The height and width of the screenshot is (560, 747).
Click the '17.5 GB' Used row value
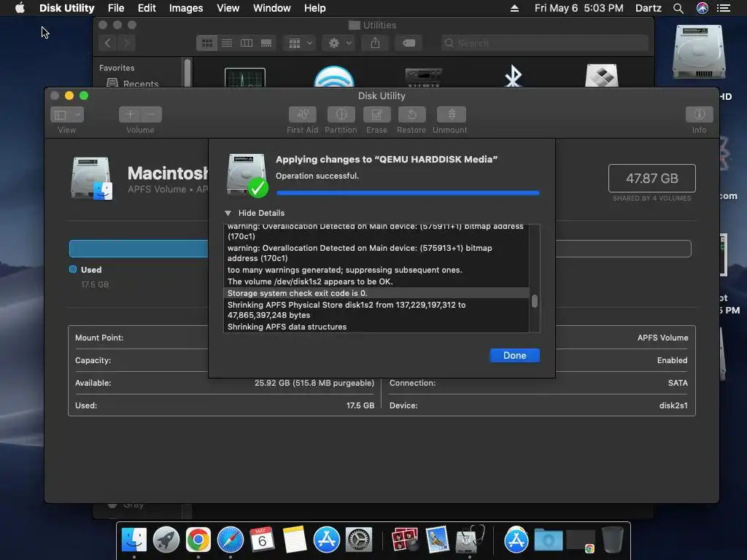[x=360, y=405]
